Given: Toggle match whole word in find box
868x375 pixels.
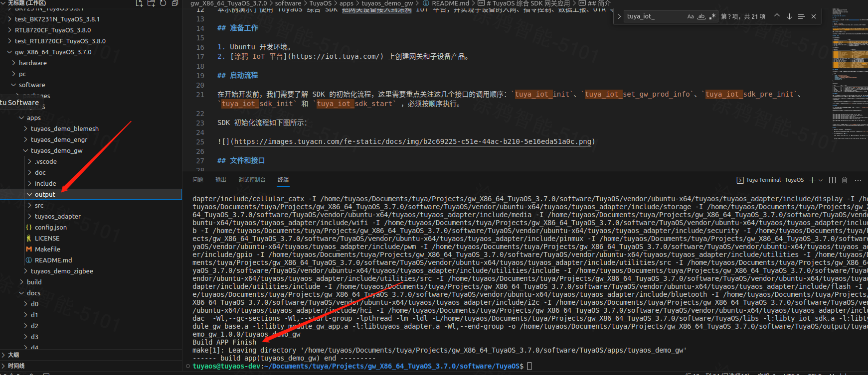Looking at the screenshot, I should pos(701,16).
